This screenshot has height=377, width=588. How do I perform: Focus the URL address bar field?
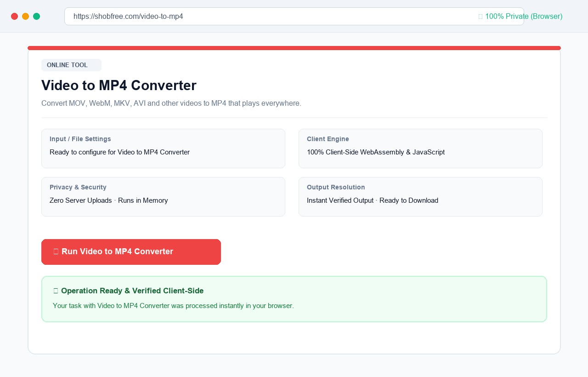point(294,17)
